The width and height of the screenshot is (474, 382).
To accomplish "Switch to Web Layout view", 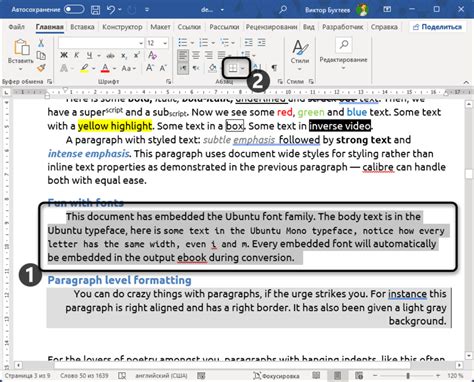I will pos(359,376).
